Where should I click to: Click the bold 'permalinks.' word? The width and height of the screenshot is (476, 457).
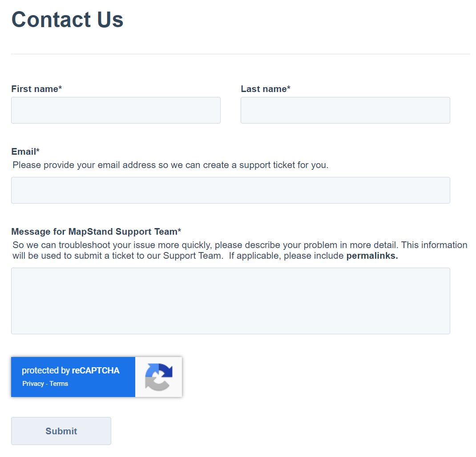[x=372, y=256]
